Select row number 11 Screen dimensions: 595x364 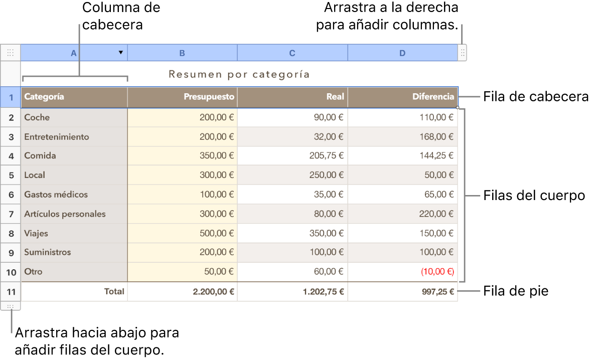click(11, 291)
